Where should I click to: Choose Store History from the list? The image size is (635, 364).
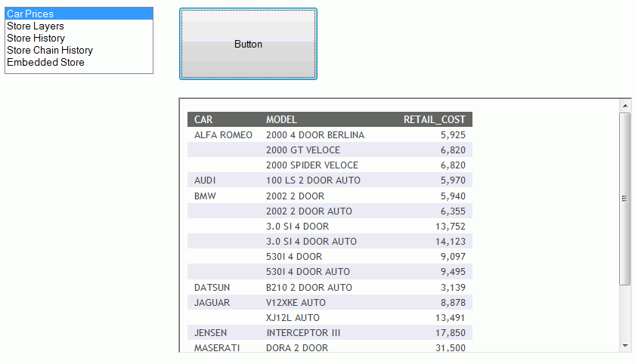[79, 38]
